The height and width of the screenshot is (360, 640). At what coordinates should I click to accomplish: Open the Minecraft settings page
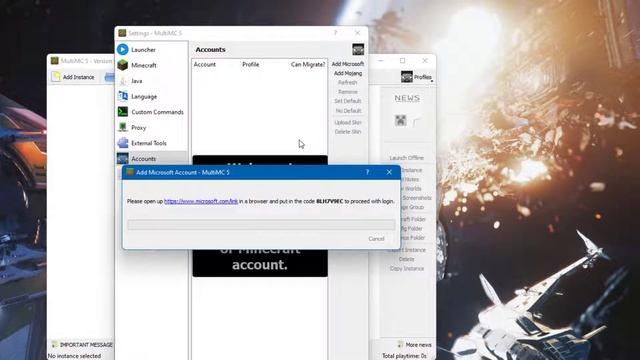point(151,65)
